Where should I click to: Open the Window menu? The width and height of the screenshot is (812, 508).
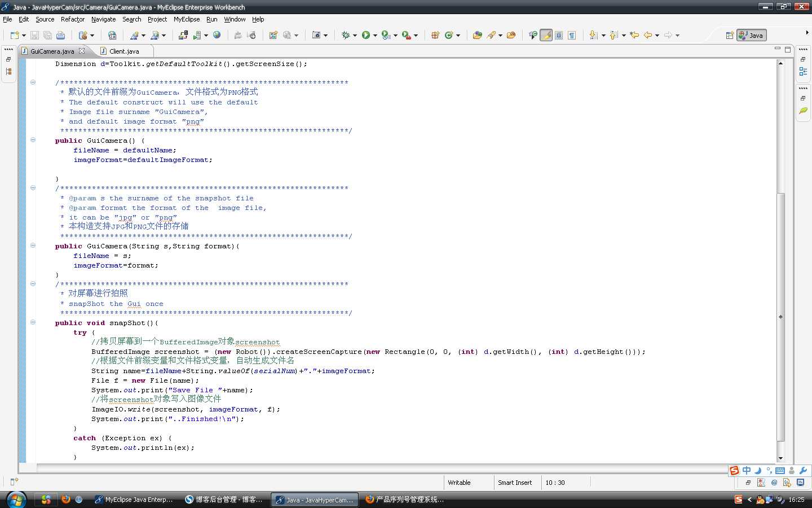(235, 19)
